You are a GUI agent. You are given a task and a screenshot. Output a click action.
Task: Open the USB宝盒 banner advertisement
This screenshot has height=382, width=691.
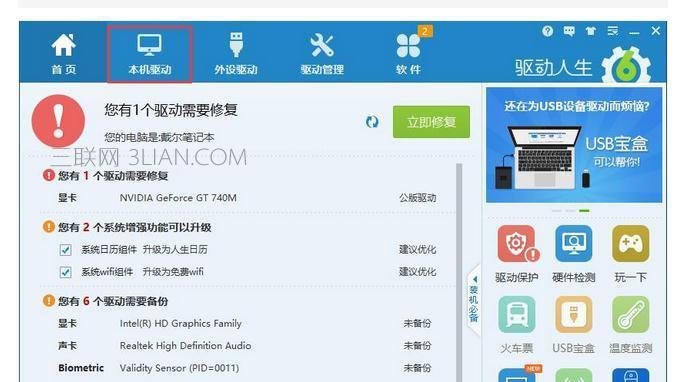[x=574, y=145]
